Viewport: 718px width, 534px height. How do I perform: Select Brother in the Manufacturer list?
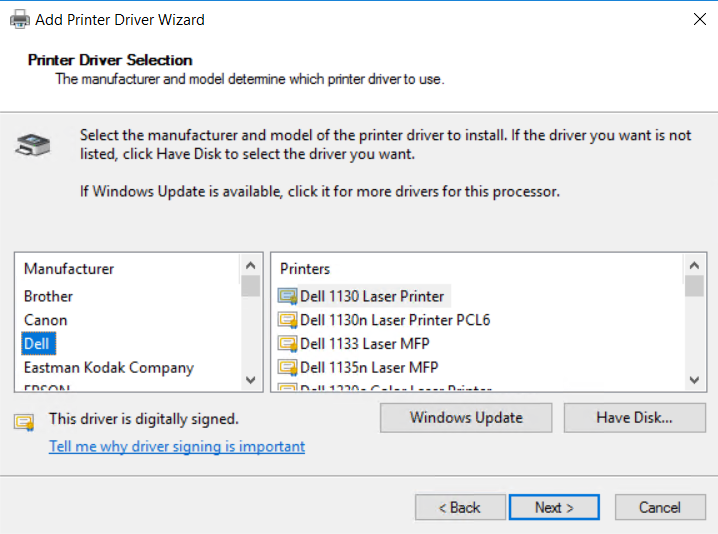48,296
